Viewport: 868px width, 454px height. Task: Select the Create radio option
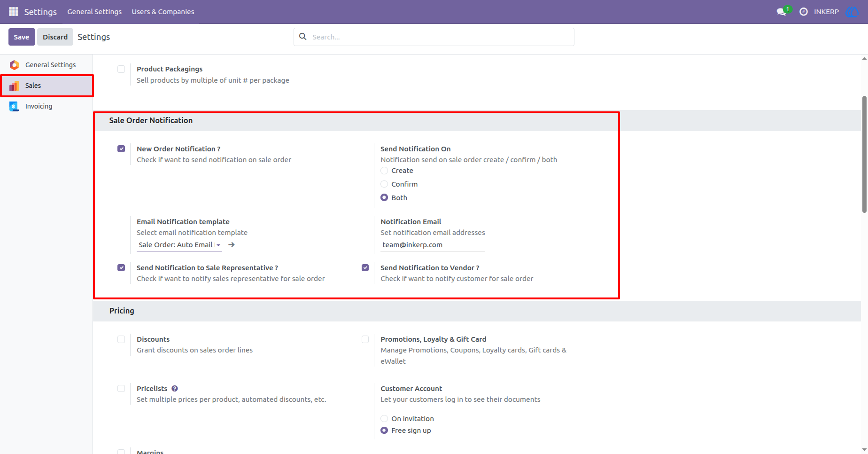[x=384, y=171]
